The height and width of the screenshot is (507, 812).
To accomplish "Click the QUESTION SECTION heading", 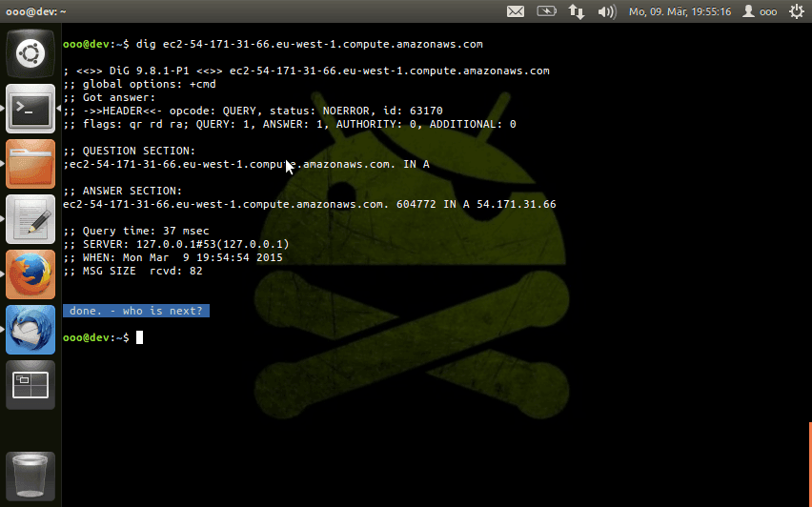I will pyautogui.click(x=130, y=151).
